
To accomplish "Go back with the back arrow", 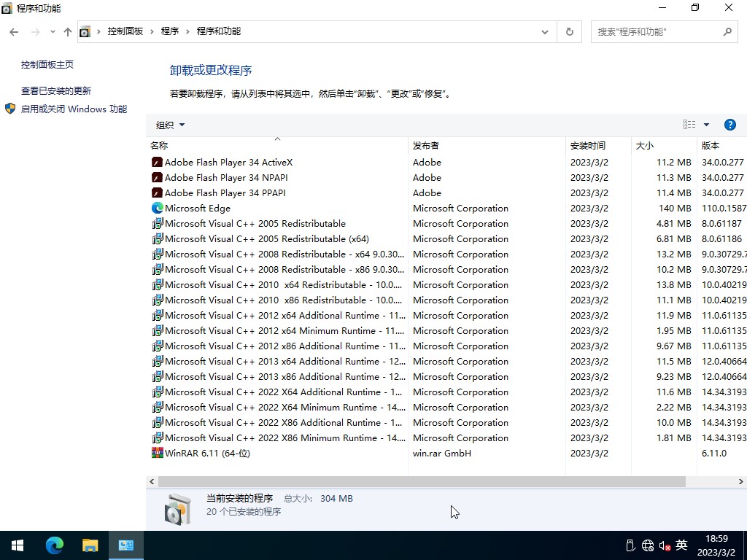I will point(14,31).
